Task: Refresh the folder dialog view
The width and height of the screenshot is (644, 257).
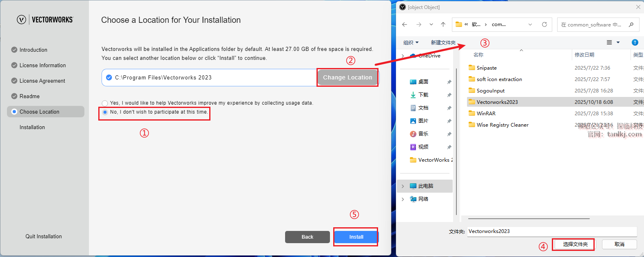Action: click(544, 24)
